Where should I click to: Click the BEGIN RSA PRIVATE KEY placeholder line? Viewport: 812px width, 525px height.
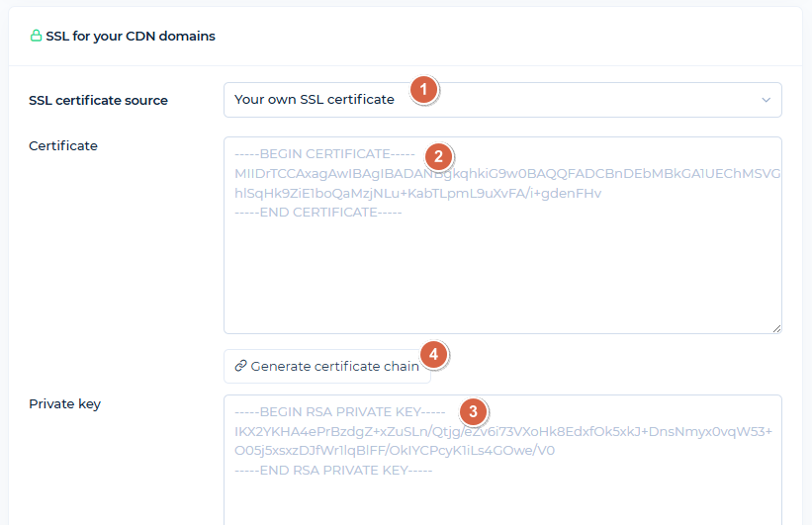(x=340, y=412)
